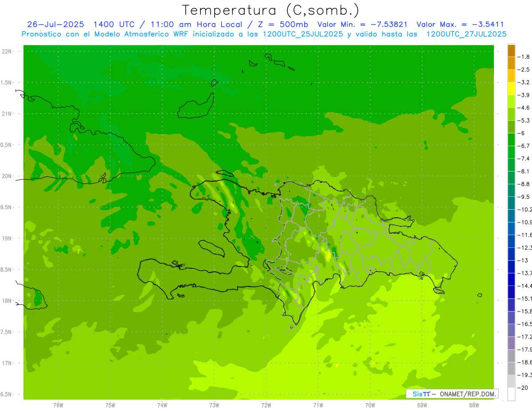Click the '17N' latitude label
The height and width of the screenshot is (411, 532).
coord(6,363)
